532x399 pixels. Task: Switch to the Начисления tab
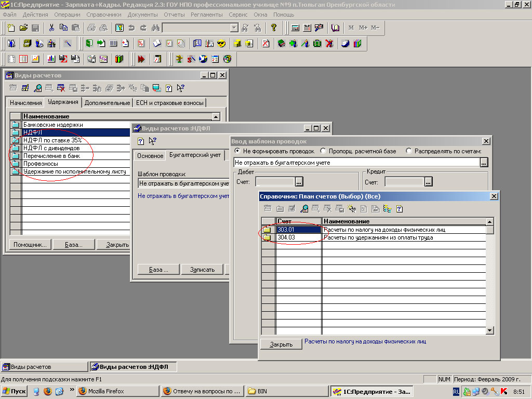pyautogui.click(x=25, y=102)
